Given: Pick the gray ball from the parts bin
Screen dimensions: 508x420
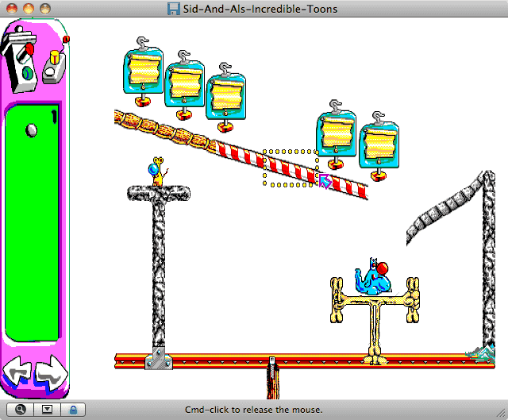Looking at the screenshot, I should pos(32,130).
